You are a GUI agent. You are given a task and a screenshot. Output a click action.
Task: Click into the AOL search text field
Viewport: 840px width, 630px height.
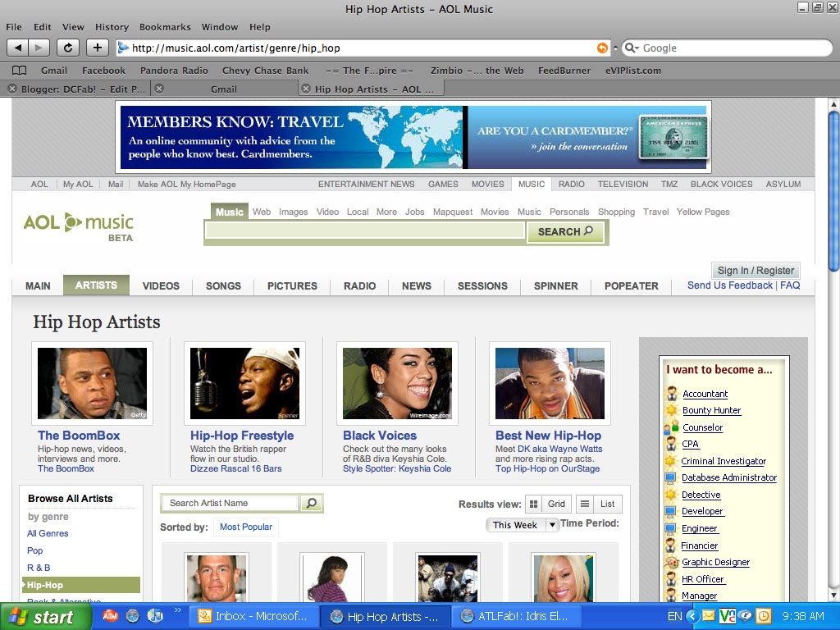365,231
